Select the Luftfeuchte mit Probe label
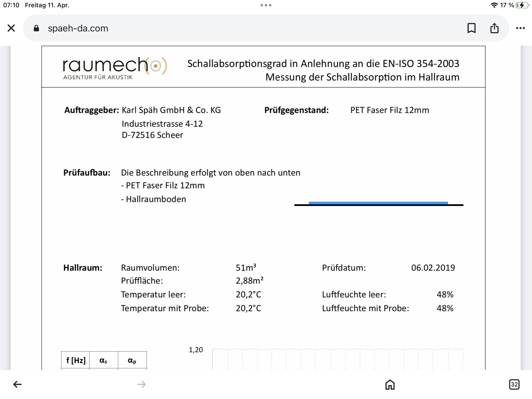The width and height of the screenshot is (532, 399). (365, 308)
